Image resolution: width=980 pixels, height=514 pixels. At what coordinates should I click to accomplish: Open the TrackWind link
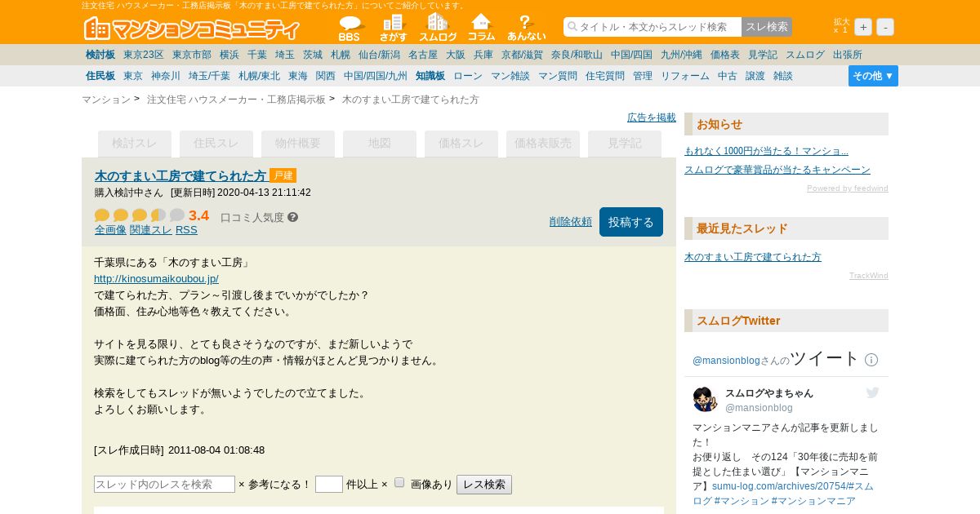tap(869, 276)
